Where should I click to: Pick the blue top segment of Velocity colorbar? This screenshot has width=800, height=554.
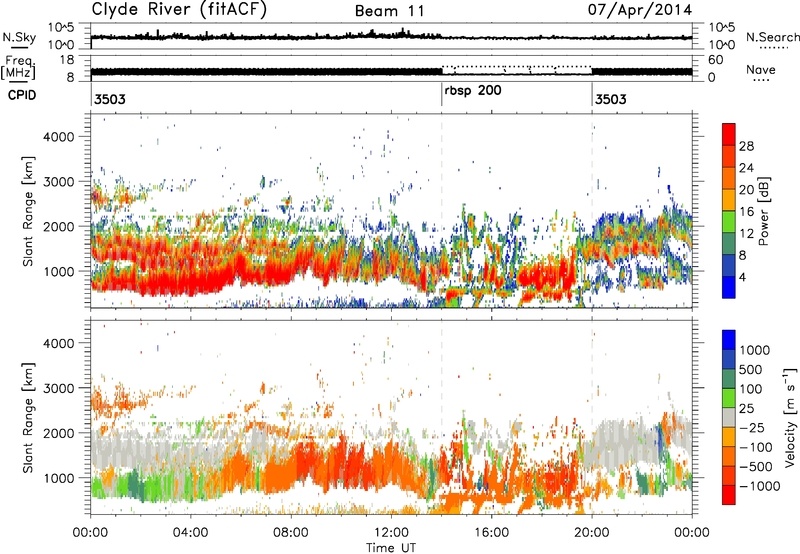pyautogui.click(x=729, y=340)
